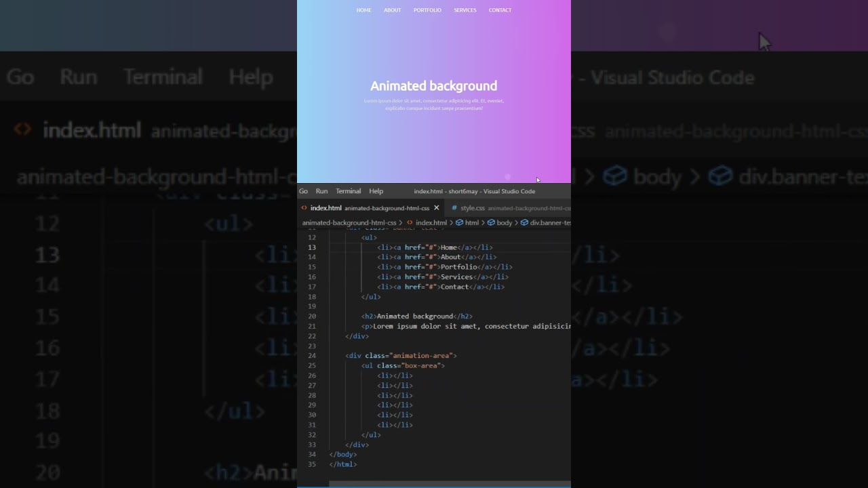Place the cursor on the 'Portfolio' text in line 15

459,267
